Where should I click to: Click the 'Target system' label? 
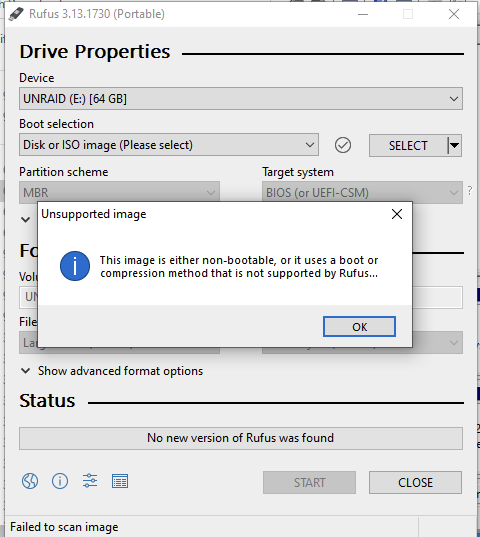(298, 172)
